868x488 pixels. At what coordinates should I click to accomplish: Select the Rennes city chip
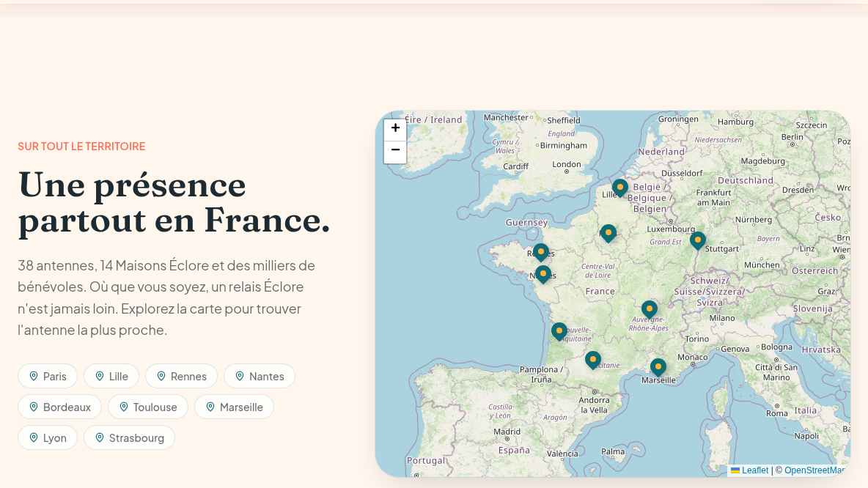pyautogui.click(x=182, y=376)
